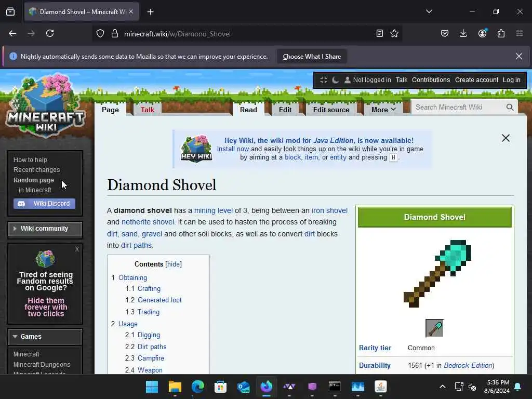Open the Contributions link

click(x=431, y=80)
